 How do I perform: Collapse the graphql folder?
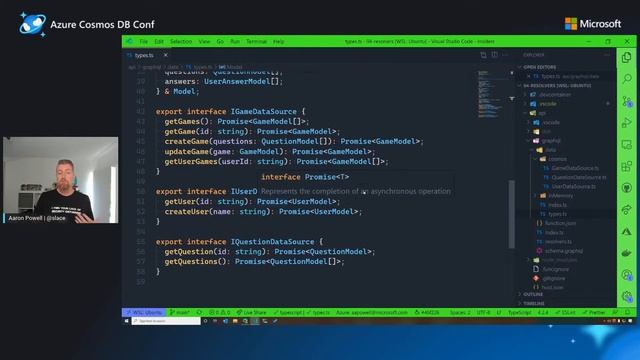(x=551, y=140)
